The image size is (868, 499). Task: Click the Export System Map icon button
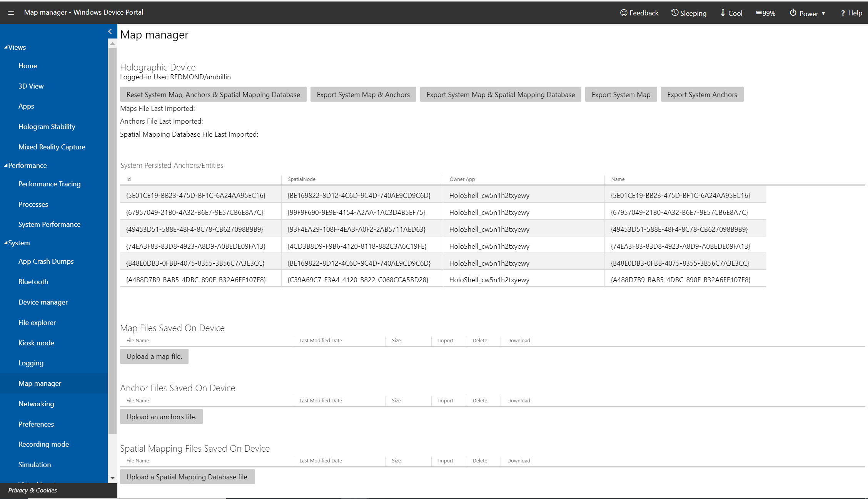[x=621, y=94]
